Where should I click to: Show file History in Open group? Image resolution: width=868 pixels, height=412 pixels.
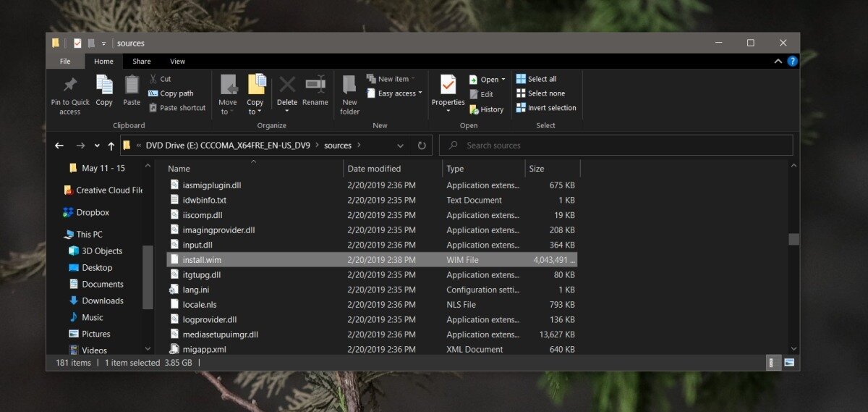[486, 109]
